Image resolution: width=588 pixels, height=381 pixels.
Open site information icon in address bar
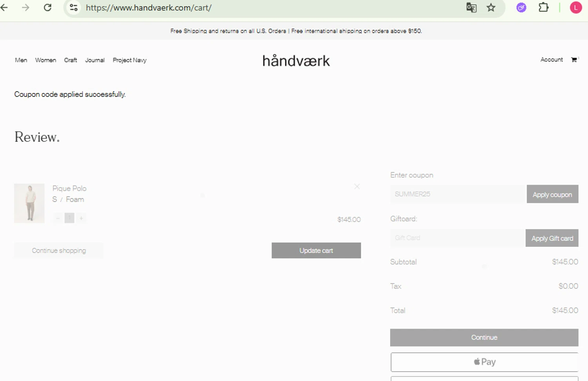click(x=73, y=7)
